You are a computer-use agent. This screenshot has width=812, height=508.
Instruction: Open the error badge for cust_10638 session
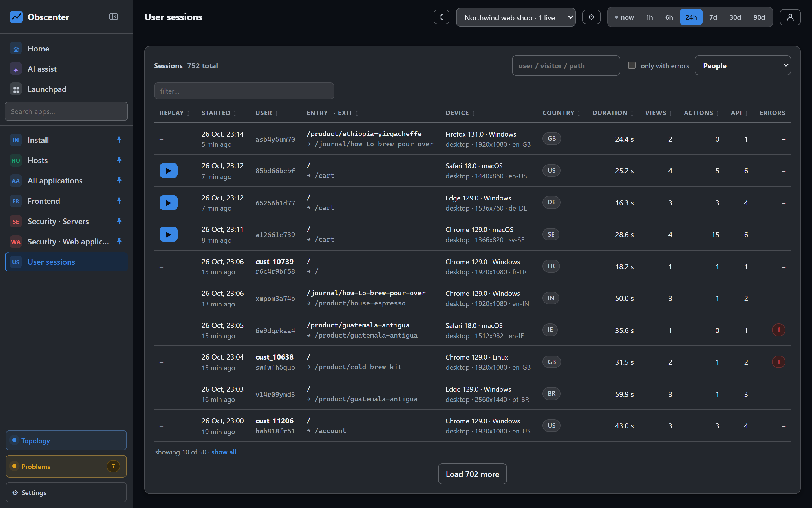pyautogui.click(x=778, y=362)
